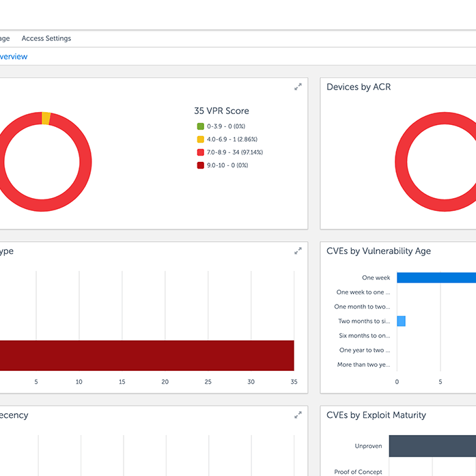Select the dark red horizontal bar reaching 35

pos(147,355)
